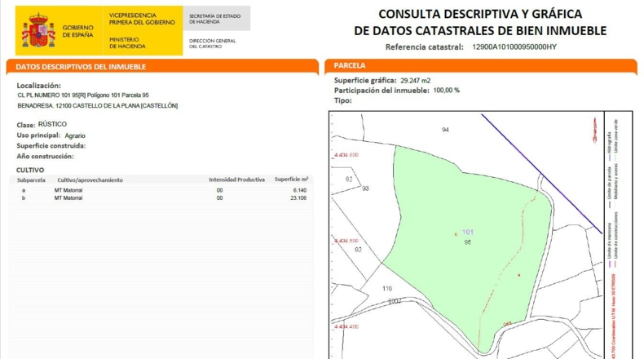Image resolution: width=644 pixels, height=359 pixels.
Task: Click parcel number '93' on map
Action: pyautogui.click(x=365, y=188)
